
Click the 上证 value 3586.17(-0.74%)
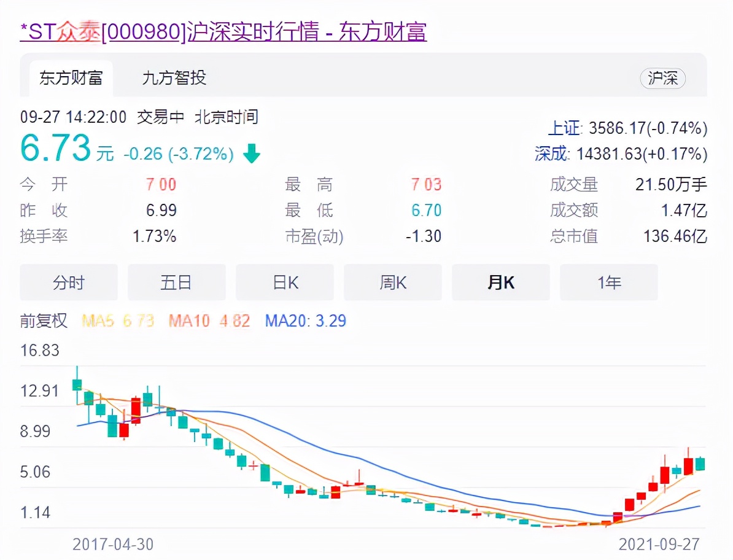(648, 128)
